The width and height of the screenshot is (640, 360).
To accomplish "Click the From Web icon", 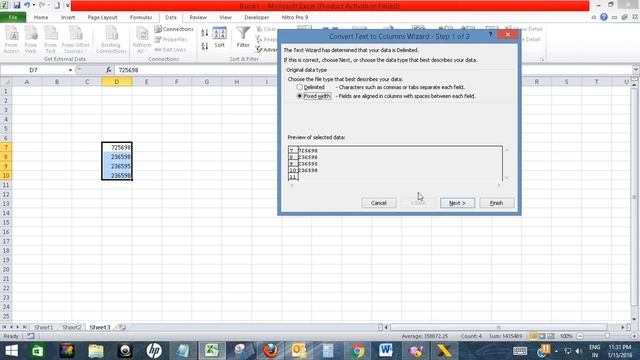I will (31, 39).
